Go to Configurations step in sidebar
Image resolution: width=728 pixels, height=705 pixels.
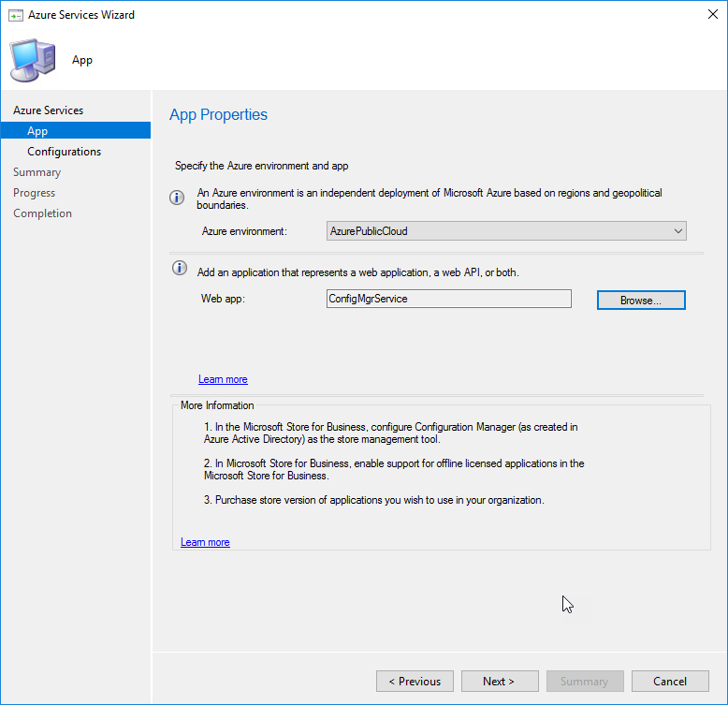pyautogui.click(x=64, y=152)
